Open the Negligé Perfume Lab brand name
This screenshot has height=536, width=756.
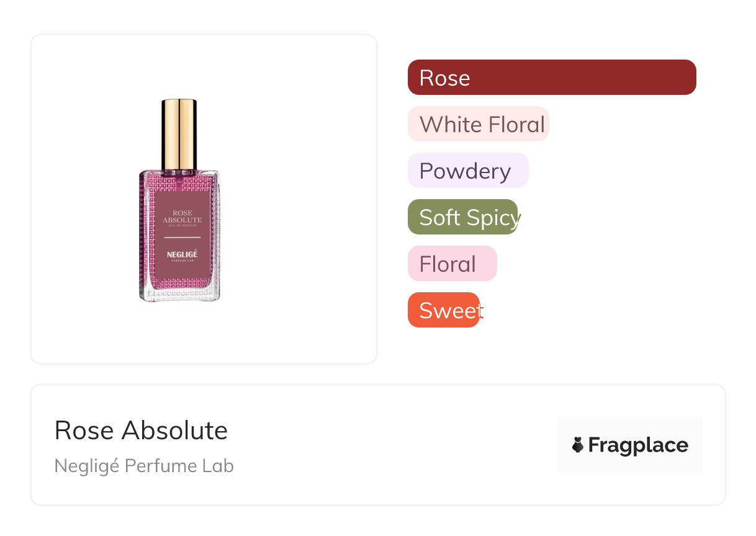144,466
